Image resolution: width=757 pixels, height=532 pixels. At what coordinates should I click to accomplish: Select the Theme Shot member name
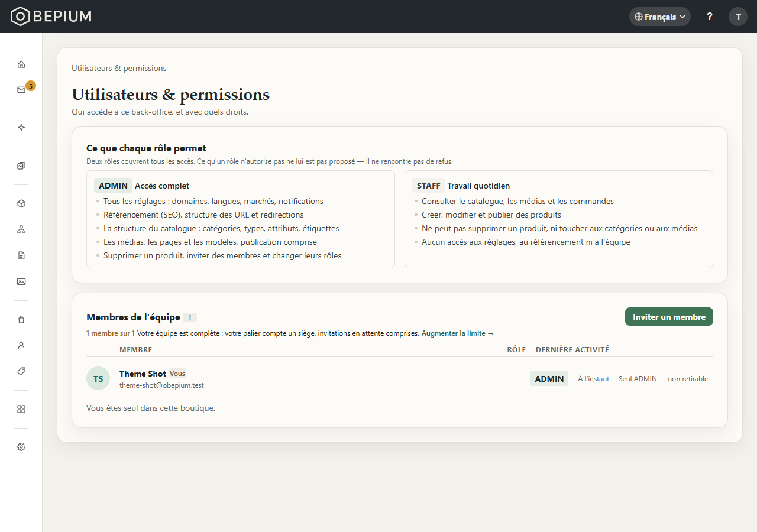[143, 374]
